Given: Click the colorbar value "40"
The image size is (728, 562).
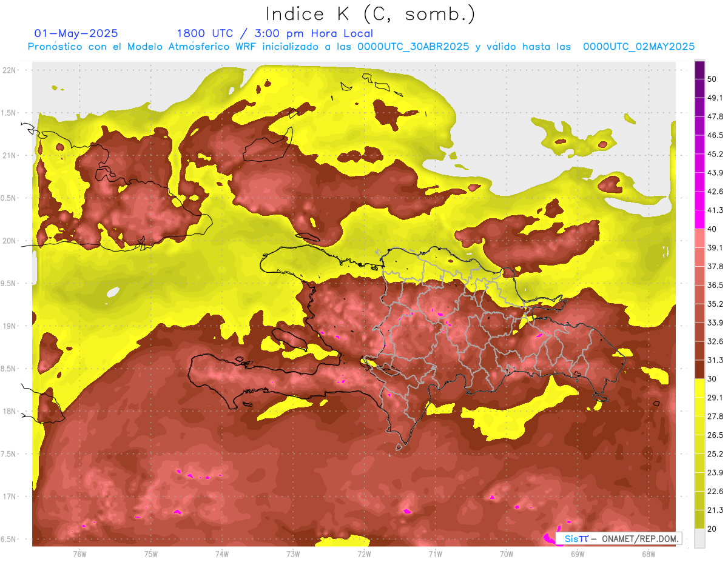Looking at the screenshot, I should 712,229.
